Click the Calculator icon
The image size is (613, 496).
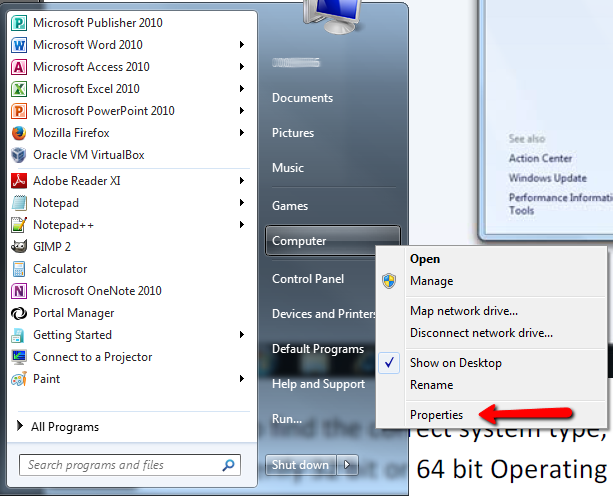coord(19,269)
